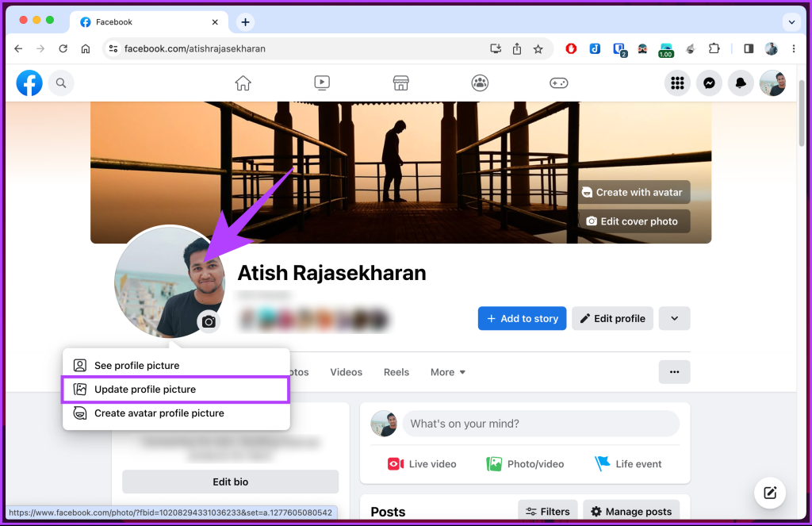Open Facebook Messenger

[x=709, y=83]
